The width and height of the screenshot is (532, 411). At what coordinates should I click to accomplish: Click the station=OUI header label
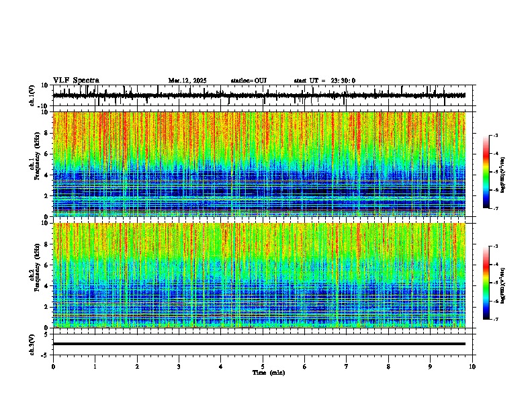tap(249, 81)
